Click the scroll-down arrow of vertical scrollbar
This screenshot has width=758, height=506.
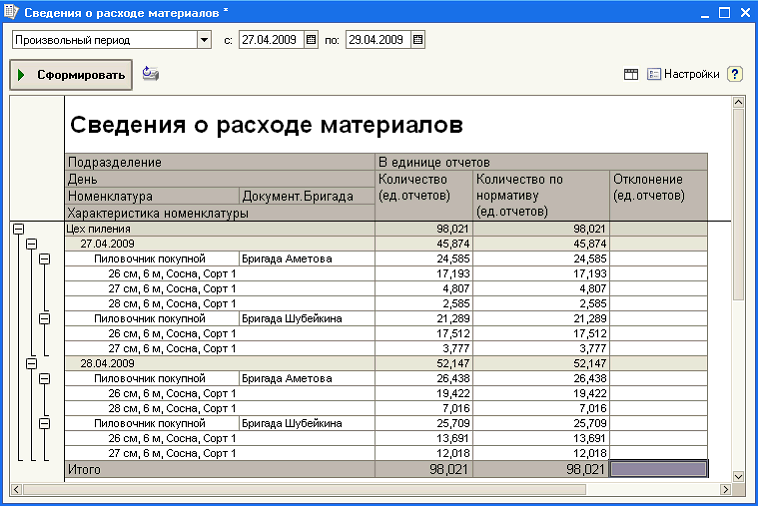(738, 477)
